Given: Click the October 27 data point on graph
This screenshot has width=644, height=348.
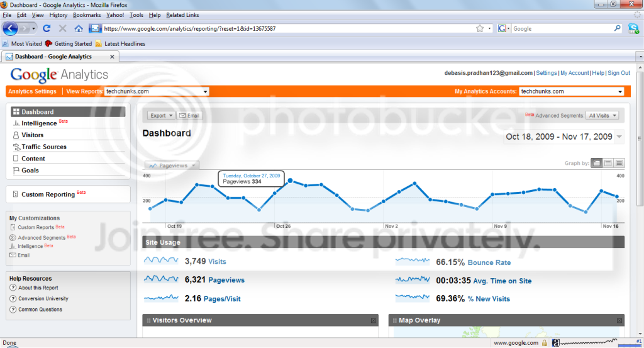Looking at the screenshot, I should point(290,181).
